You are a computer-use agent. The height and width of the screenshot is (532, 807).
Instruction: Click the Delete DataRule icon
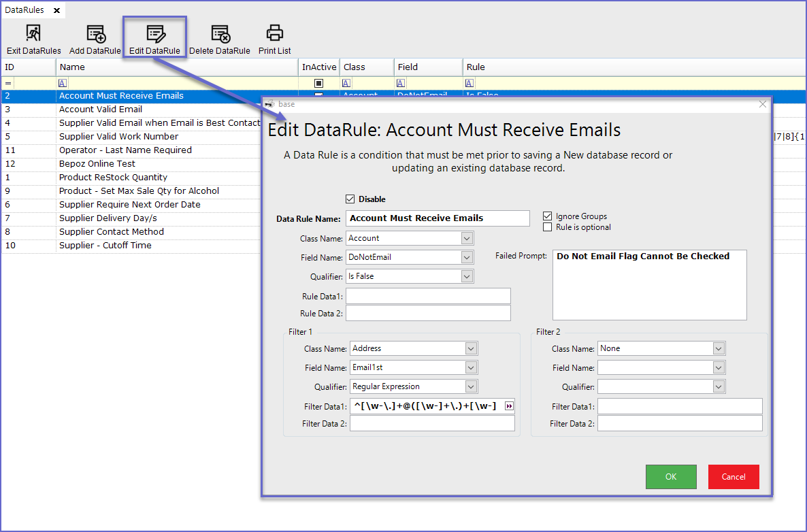click(219, 33)
